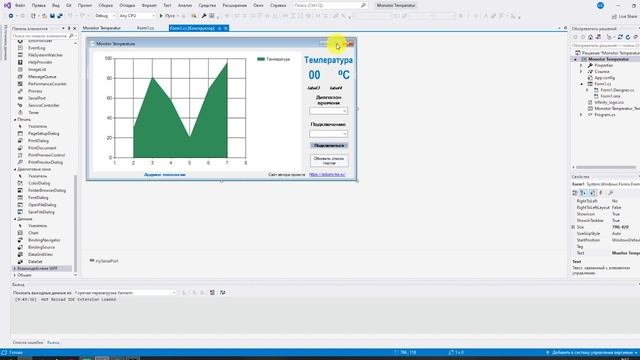Screen dimensions: 640x360
Task: Select the DataSet toolbox component
Action: coord(35,261)
